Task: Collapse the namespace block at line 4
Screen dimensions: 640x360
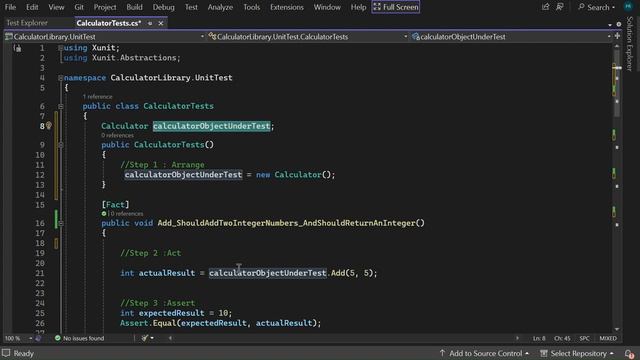Action: click(x=60, y=78)
